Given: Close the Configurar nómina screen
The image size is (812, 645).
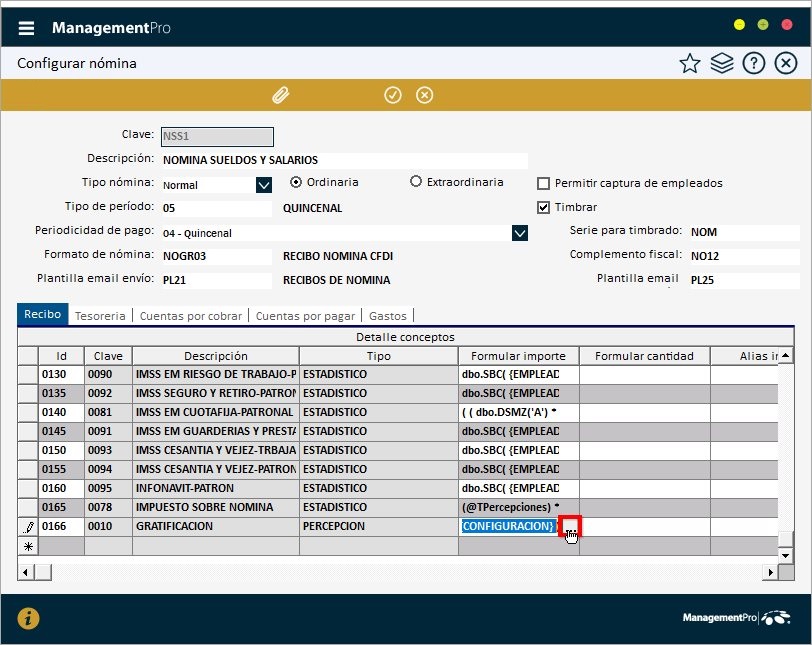Looking at the screenshot, I should (786, 64).
